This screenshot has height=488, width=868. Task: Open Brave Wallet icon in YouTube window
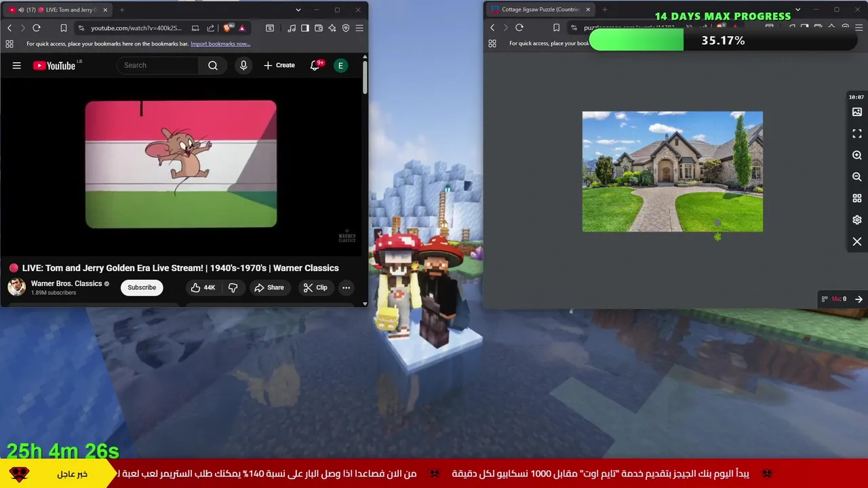click(319, 28)
